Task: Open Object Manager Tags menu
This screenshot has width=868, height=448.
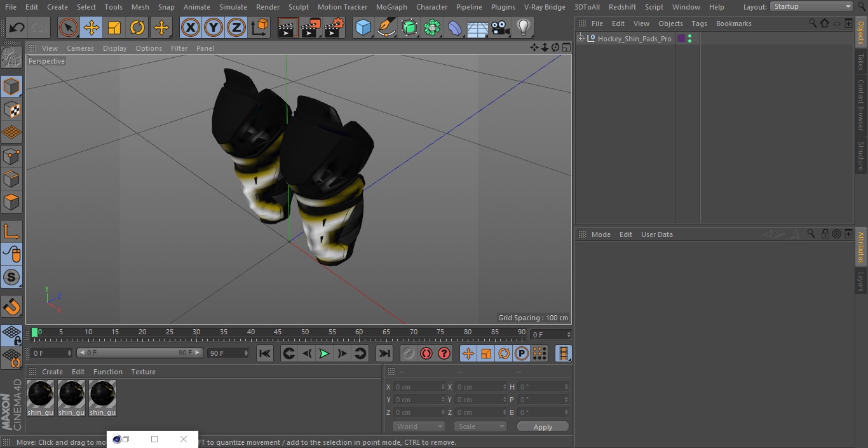Action: click(x=699, y=24)
